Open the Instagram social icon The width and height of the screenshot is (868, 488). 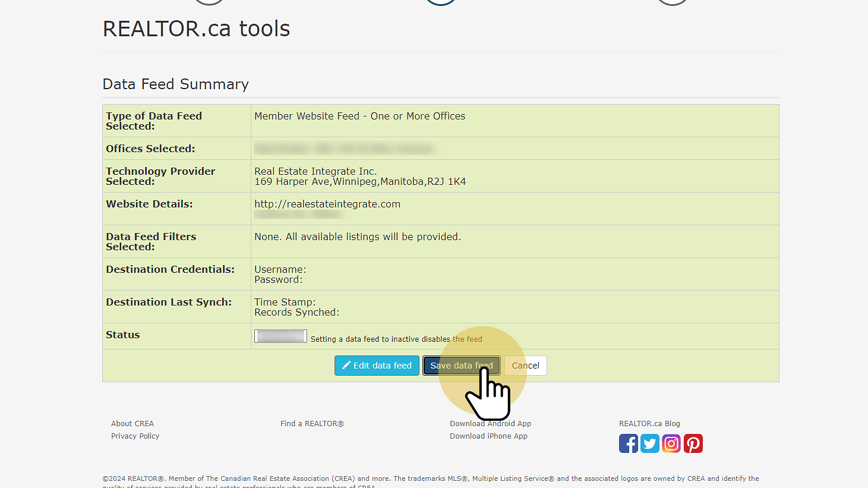671,443
